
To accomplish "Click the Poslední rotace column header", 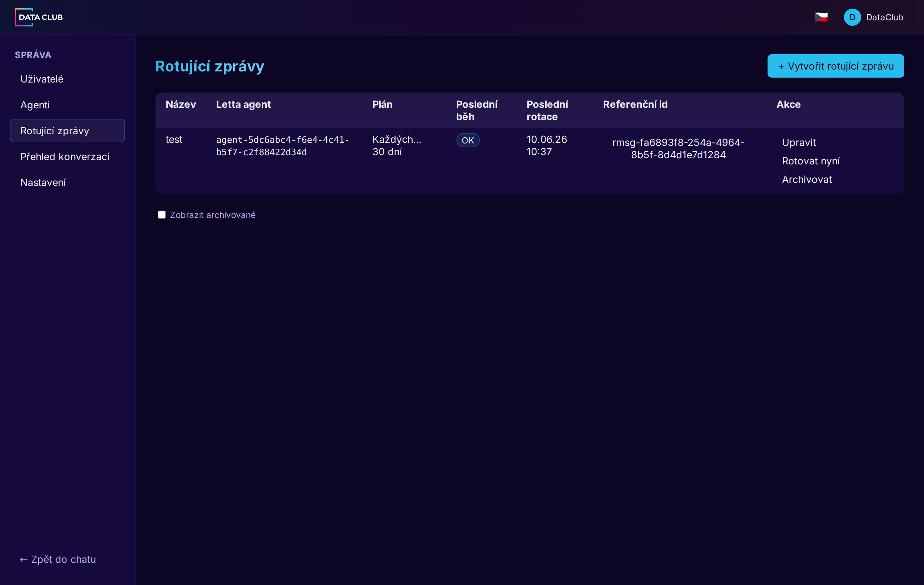I will (x=547, y=111).
